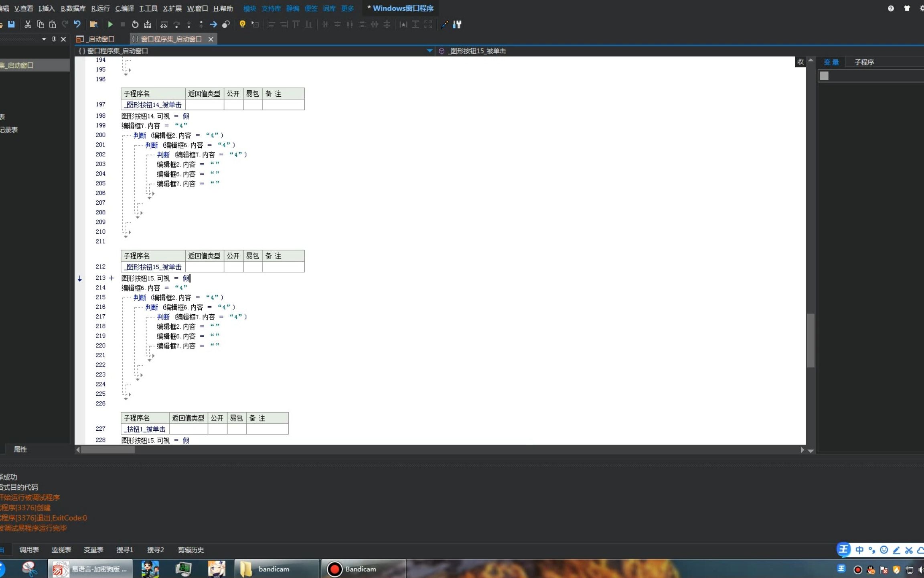The image size is (924, 578).
Task: Click the circular restart arrow icon
Action: click(x=135, y=24)
